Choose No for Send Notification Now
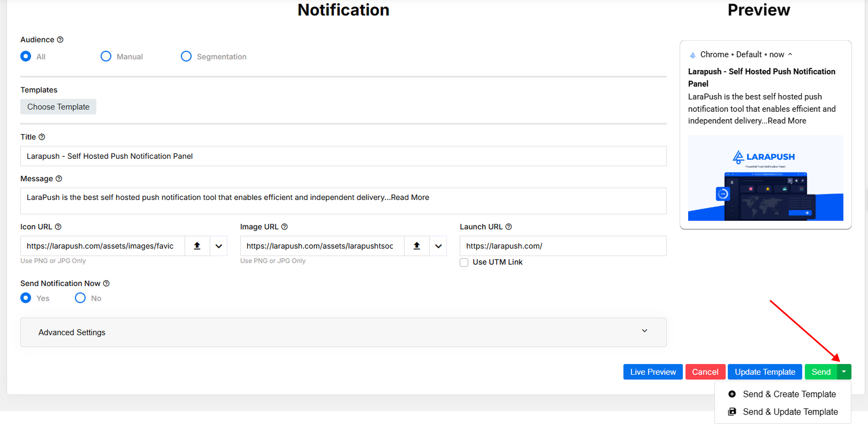This screenshot has width=868, height=433. pyautogui.click(x=80, y=298)
